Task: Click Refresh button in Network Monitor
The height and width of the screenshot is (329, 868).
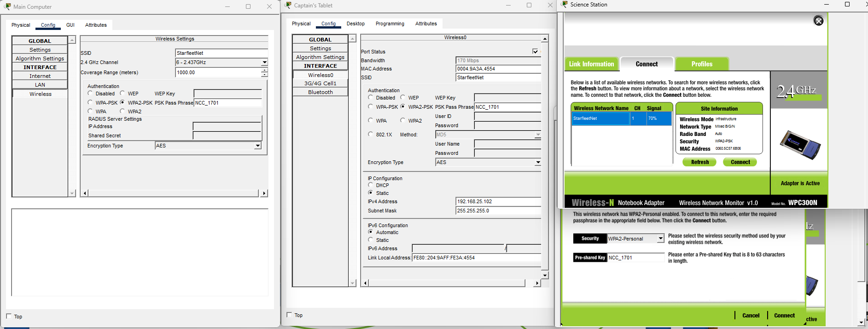Action: (x=699, y=162)
